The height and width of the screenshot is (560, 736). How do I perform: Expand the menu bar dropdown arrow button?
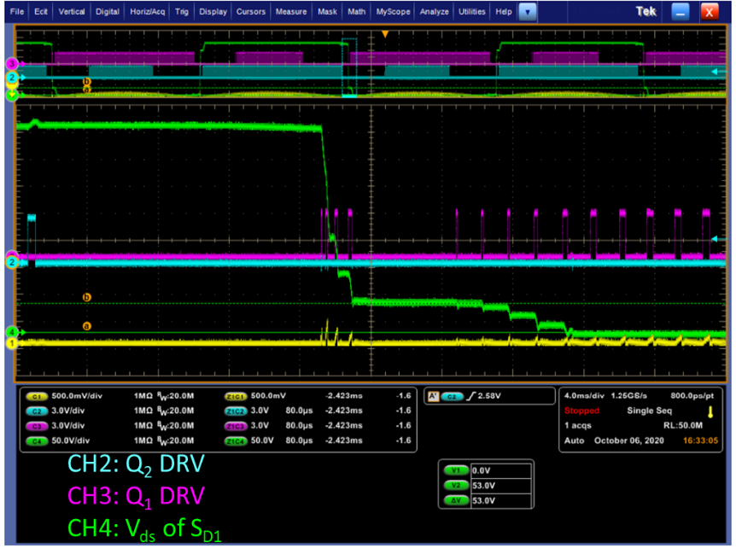click(529, 12)
